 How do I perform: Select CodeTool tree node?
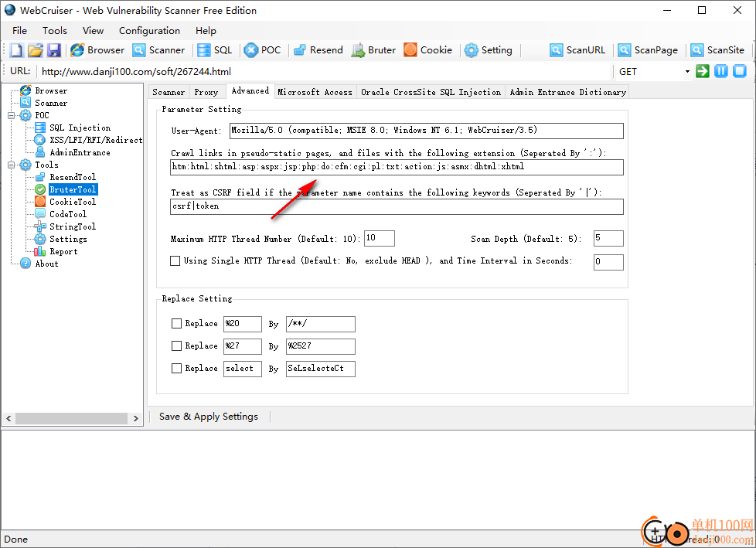[68, 214]
